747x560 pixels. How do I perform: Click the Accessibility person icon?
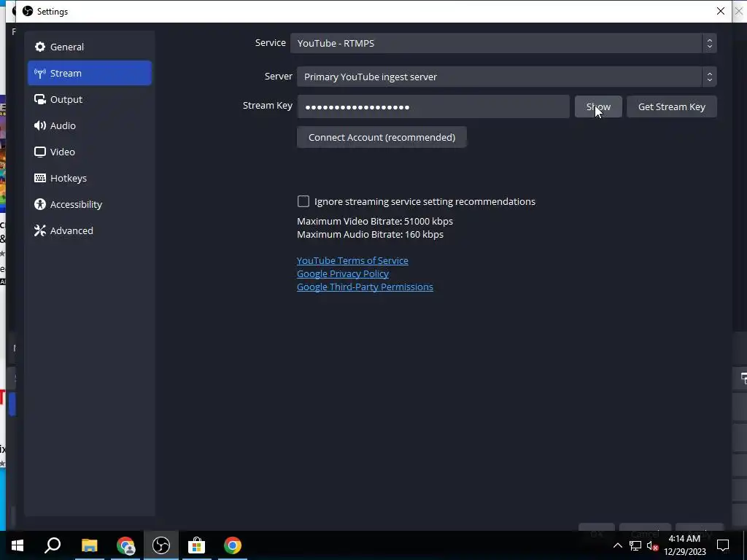40,204
